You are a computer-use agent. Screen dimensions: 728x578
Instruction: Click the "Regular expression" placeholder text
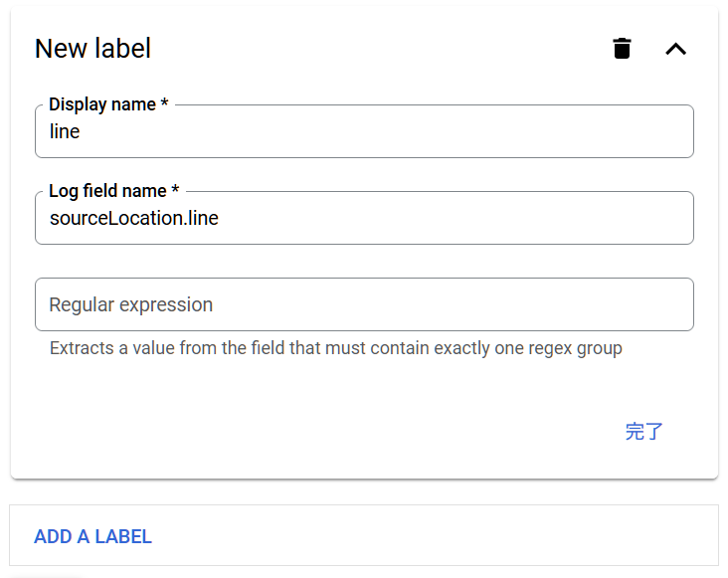click(130, 304)
